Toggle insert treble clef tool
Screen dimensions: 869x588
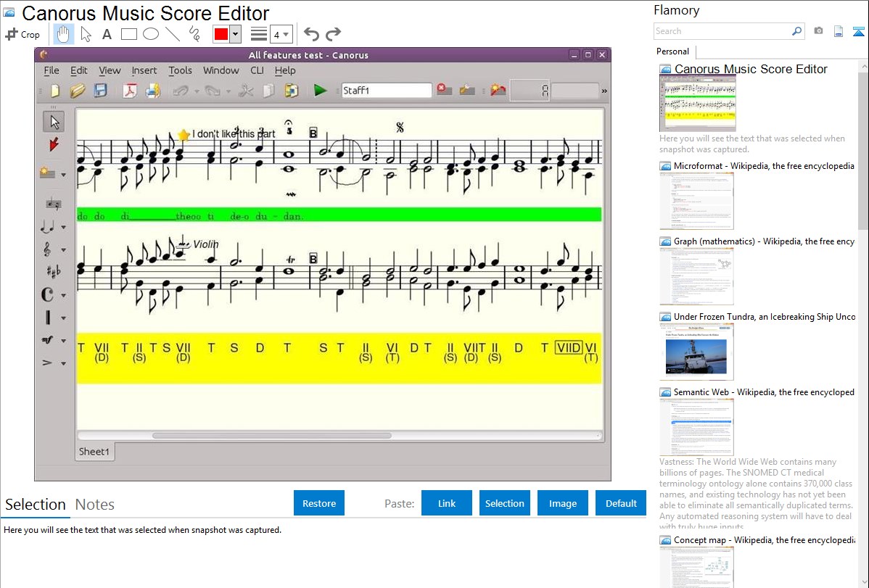[48, 249]
